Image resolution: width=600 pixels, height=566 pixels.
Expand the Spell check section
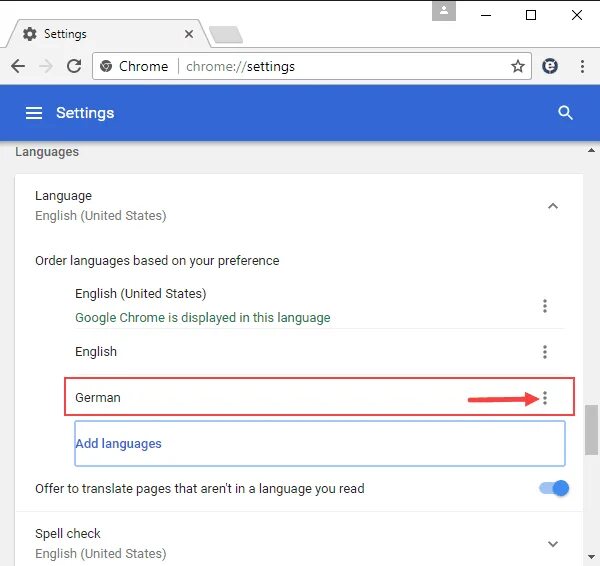553,544
